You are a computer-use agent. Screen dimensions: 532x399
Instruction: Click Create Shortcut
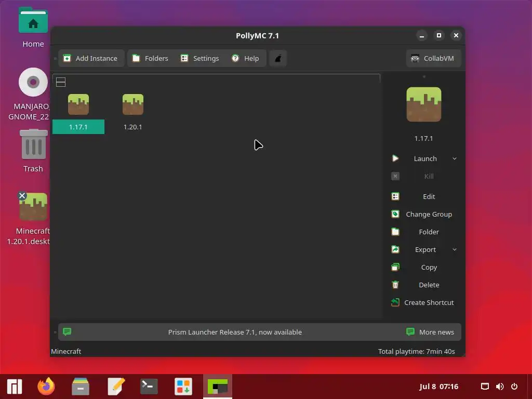click(x=429, y=303)
